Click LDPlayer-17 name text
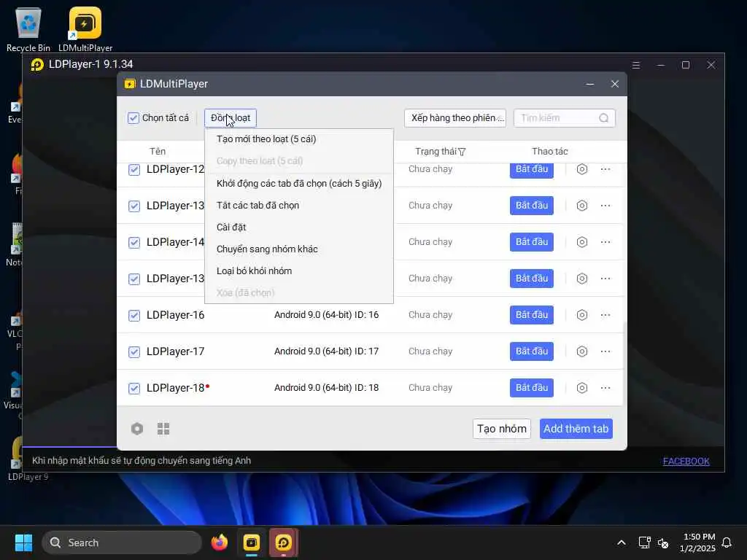 pos(175,351)
